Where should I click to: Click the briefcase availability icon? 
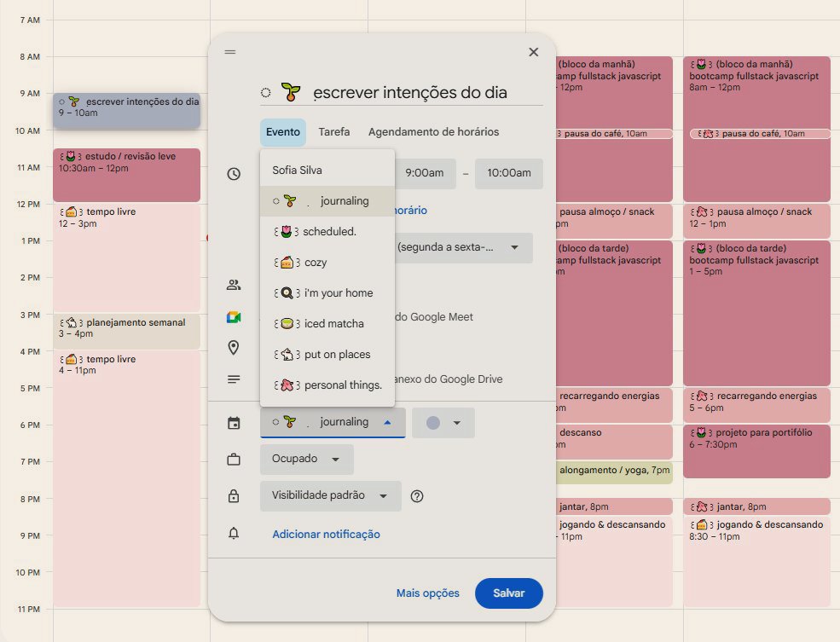coord(234,460)
